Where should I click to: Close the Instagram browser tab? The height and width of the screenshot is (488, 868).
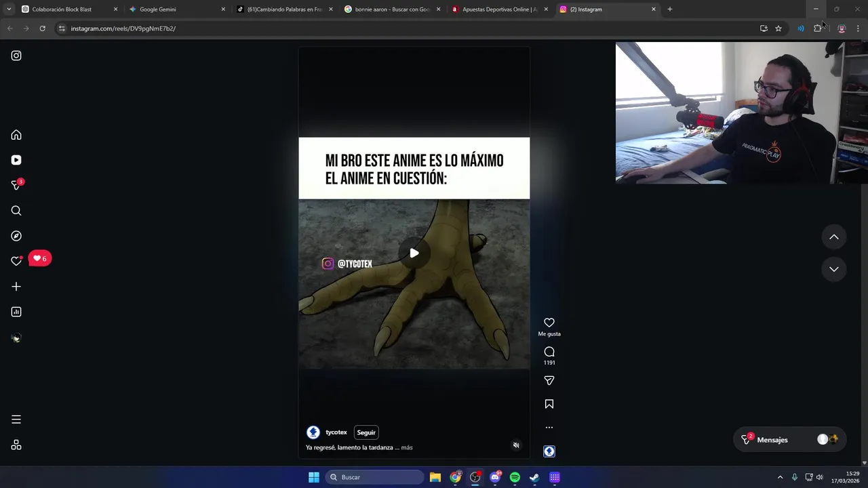click(654, 9)
